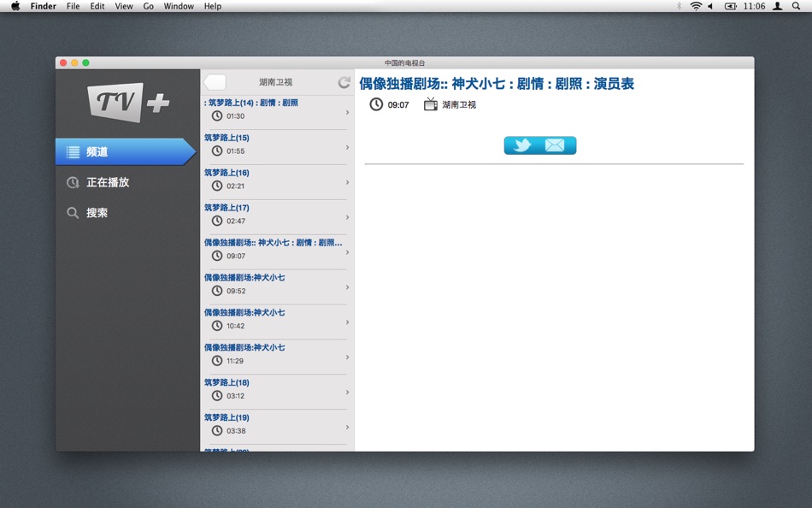Expand chevron on the 10:42 row
This screenshot has height=508, width=812.
[x=348, y=322]
